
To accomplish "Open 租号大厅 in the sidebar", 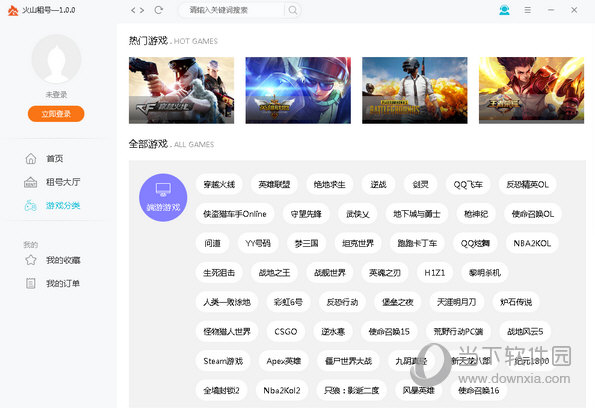I will click(x=63, y=182).
